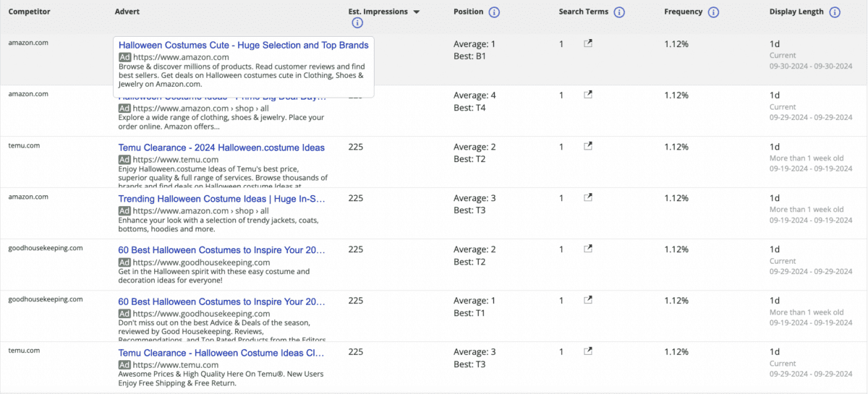868x394 pixels.
Task: Click date range 09-30-2024 - 09-30-2024
Action: (812, 65)
